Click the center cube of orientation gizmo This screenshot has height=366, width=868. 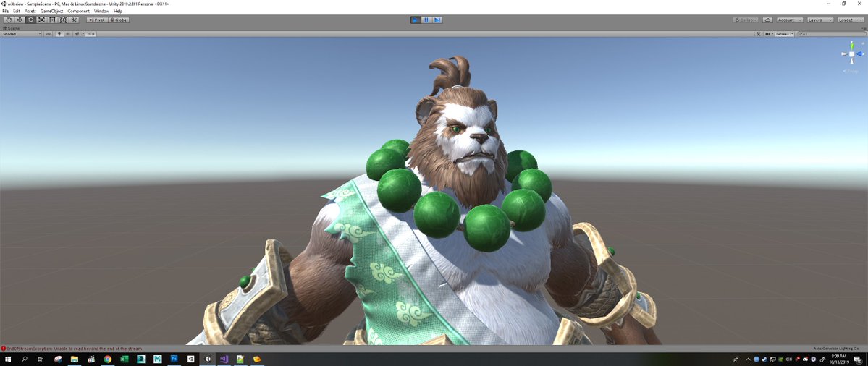click(851, 54)
